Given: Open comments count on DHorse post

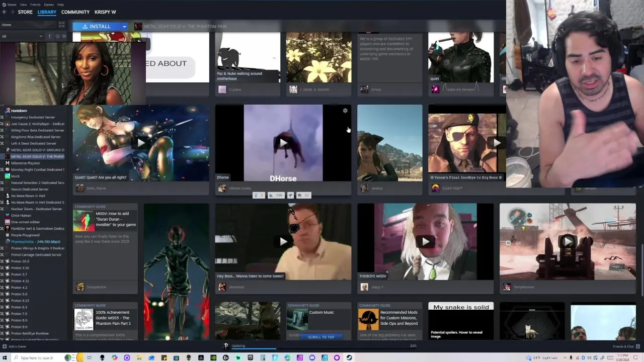Looking at the screenshot, I should point(304,195).
